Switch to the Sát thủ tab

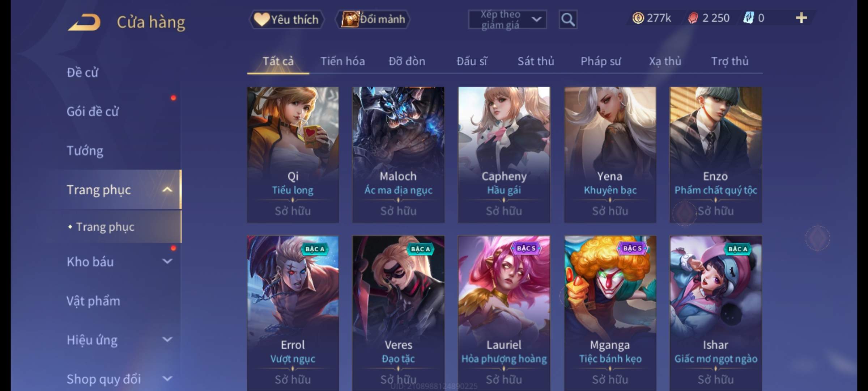coord(536,61)
